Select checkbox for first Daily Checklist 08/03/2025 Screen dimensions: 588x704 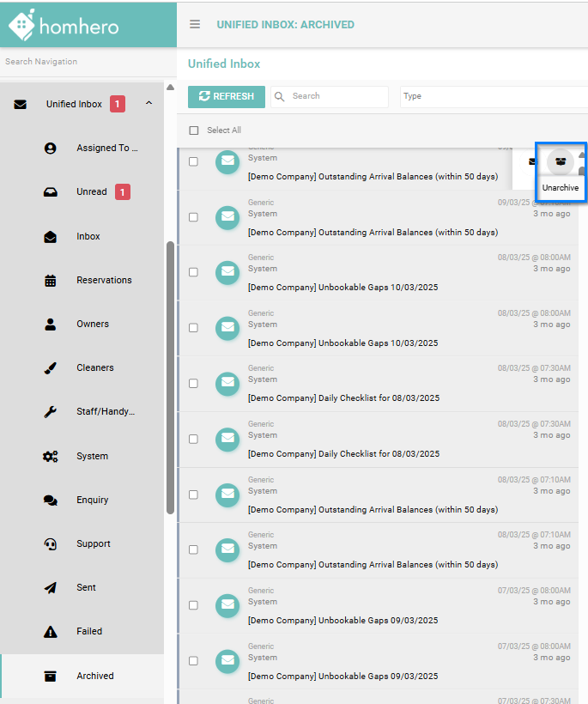[193, 383]
